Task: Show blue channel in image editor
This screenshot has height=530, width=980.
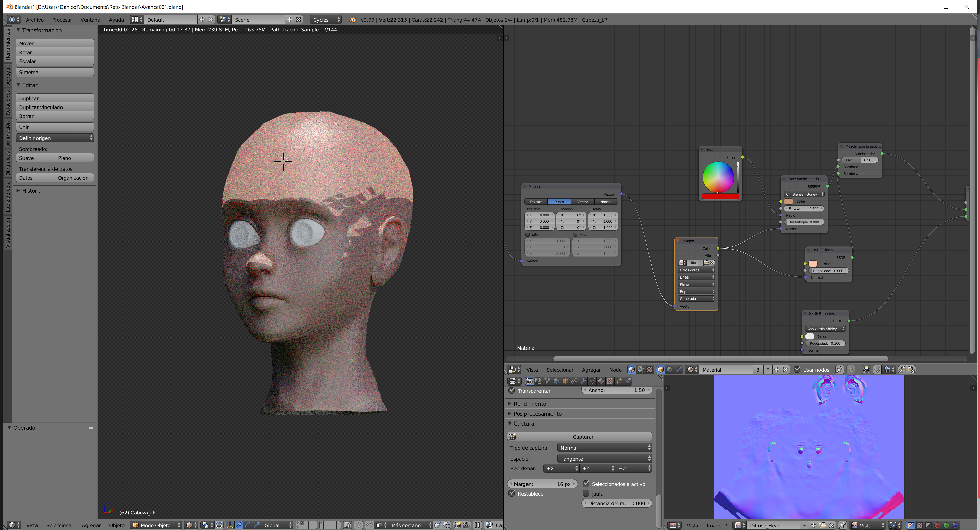Action: (955, 525)
